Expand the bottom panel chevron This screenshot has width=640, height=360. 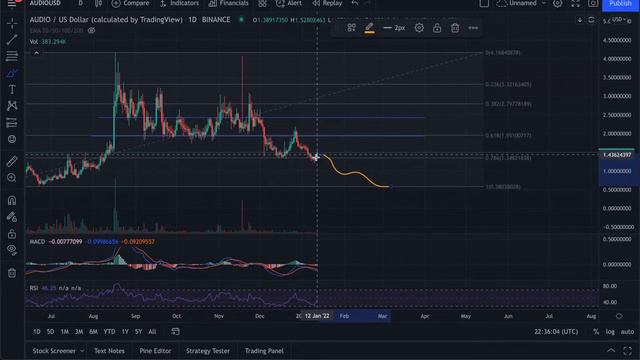pyautogui.click(x=611, y=351)
